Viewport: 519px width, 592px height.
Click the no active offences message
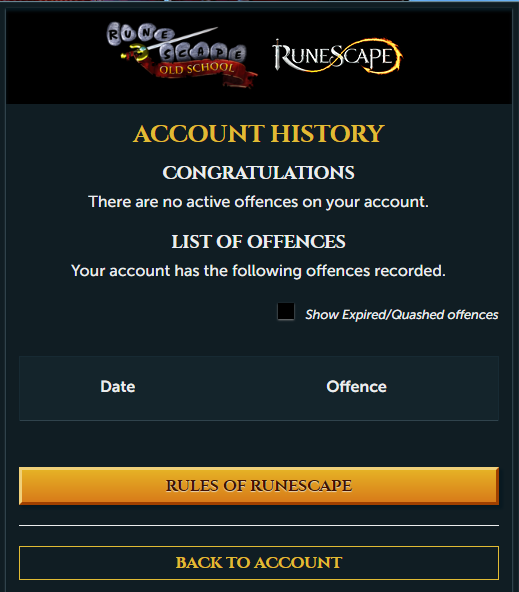(x=259, y=202)
